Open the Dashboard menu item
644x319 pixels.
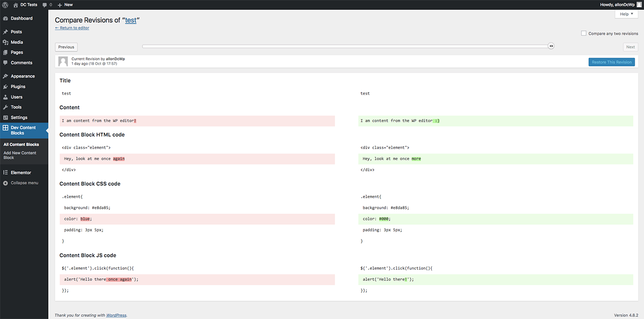pos(24,18)
